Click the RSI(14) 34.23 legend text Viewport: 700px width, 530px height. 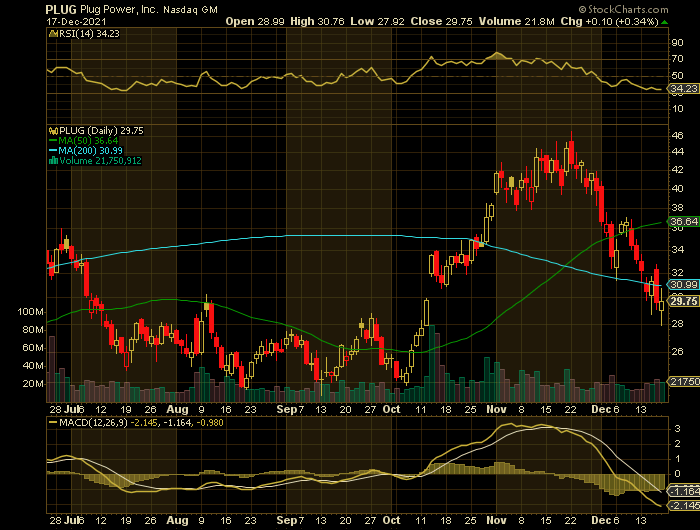pyautogui.click(x=89, y=33)
